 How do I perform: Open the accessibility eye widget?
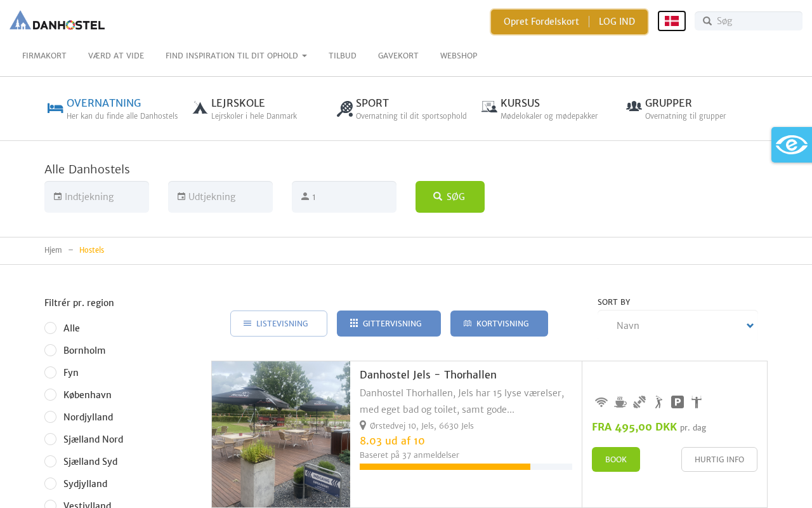pyautogui.click(x=792, y=145)
